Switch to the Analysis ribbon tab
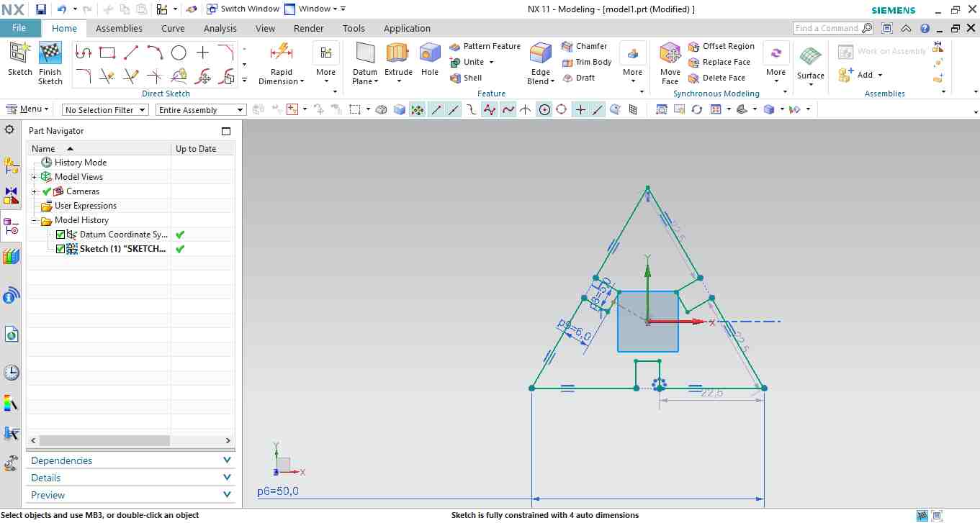Image resolution: width=980 pixels, height=523 pixels. click(x=220, y=29)
